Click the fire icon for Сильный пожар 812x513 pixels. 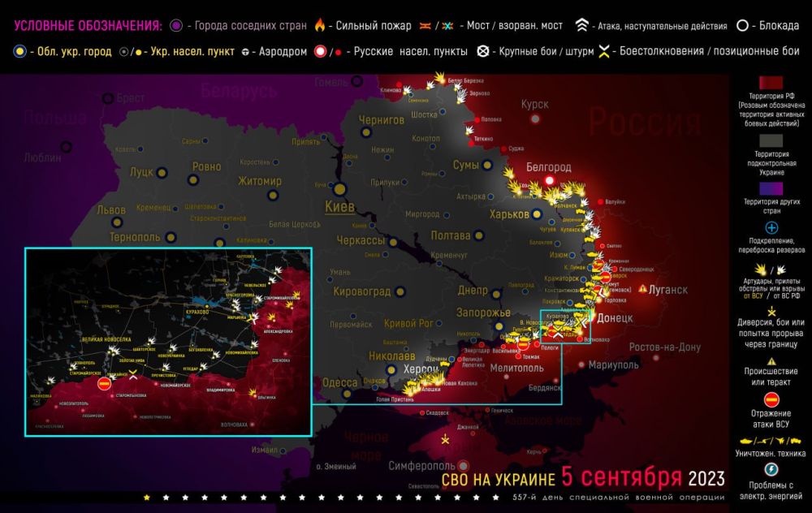pyautogui.click(x=320, y=25)
